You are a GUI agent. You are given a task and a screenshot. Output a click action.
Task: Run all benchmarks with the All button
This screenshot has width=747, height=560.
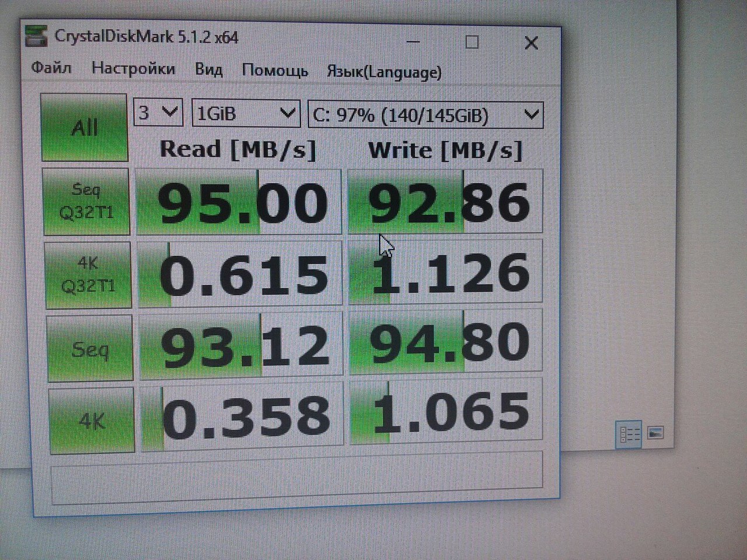coord(85,127)
